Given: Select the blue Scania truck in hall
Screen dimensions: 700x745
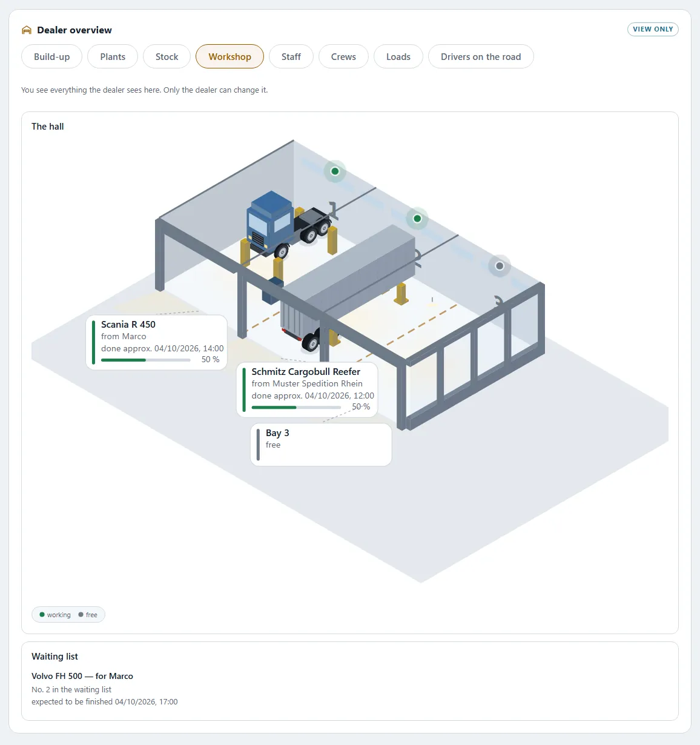Looking at the screenshot, I should (289, 226).
